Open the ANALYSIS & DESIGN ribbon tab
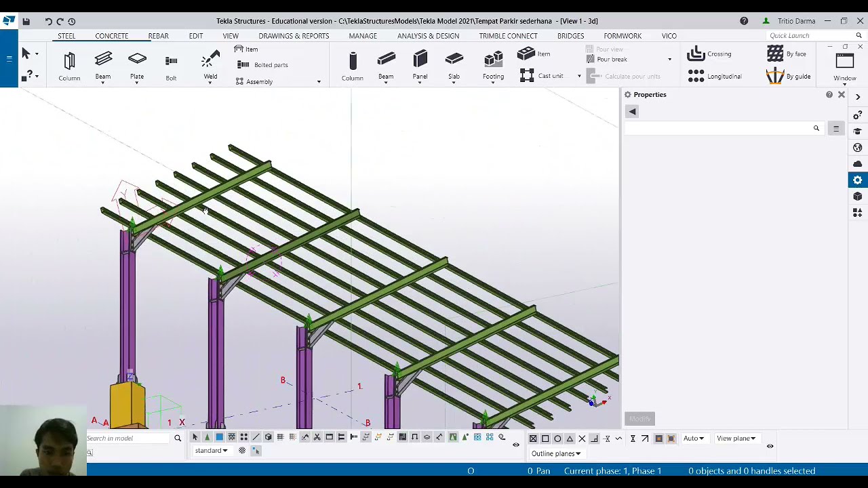Image resolution: width=868 pixels, height=488 pixels. pyautogui.click(x=428, y=36)
